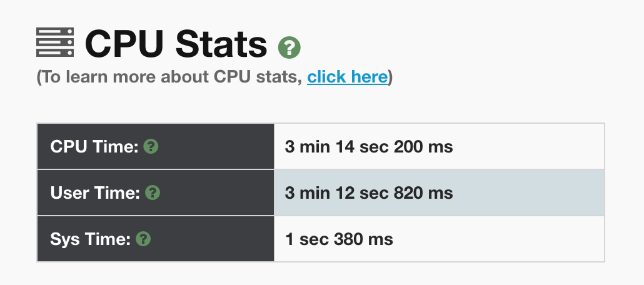The width and height of the screenshot is (644, 285).
Task: Click "200 ms" in the CPU Time value
Action: coord(423,147)
